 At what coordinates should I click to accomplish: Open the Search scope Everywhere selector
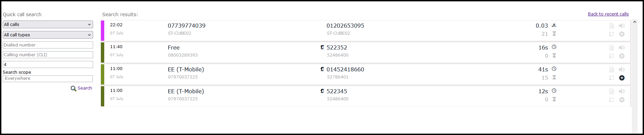tap(48, 78)
